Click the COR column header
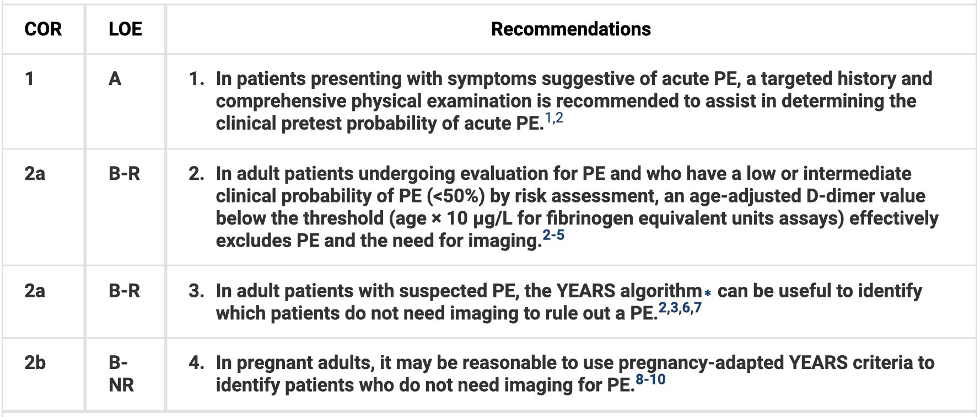980x417 pixels. click(43, 29)
